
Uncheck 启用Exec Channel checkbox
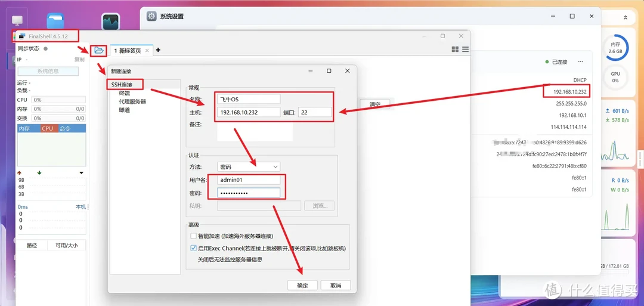click(193, 249)
